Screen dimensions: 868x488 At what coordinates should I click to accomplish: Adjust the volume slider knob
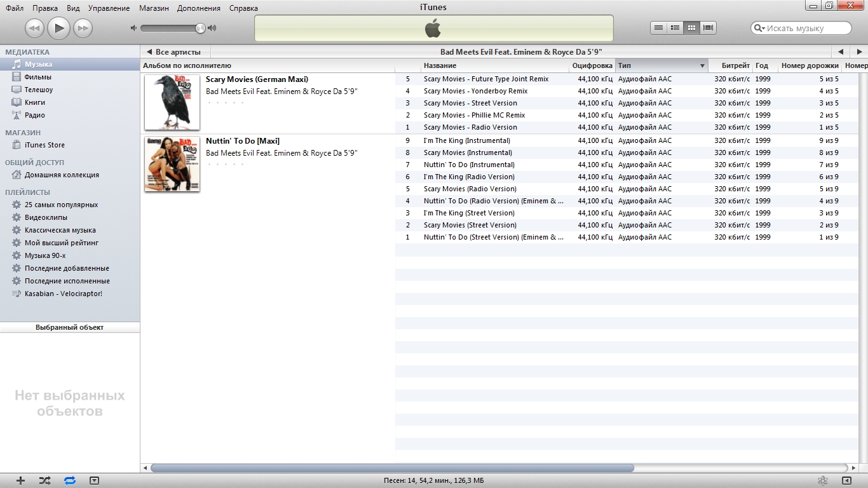tap(200, 28)
